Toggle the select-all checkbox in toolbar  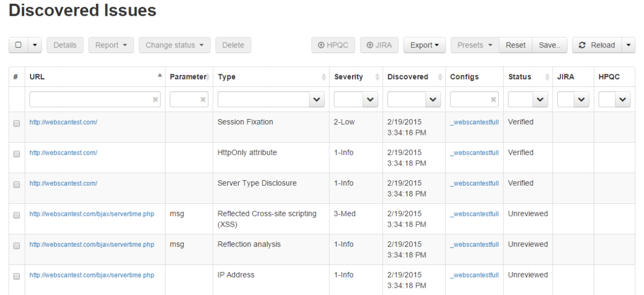[17, 45]
